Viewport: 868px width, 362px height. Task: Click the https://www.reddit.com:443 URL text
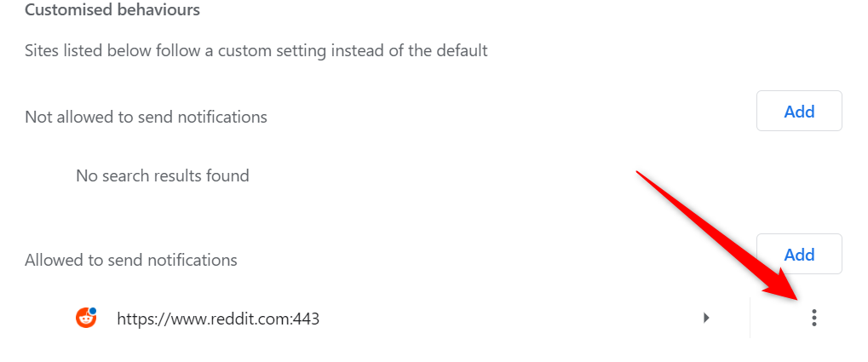tap(217, 319)
